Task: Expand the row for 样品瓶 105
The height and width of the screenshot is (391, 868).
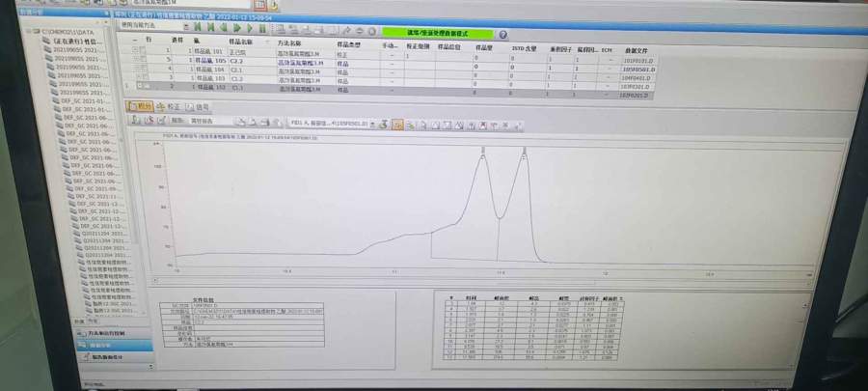Action: click(x=136, y=59)
